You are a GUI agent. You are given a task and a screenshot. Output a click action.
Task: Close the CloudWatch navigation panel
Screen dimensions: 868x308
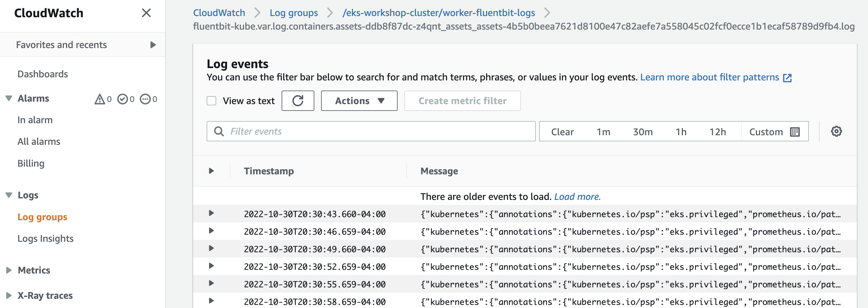click(x=146, y=13)
